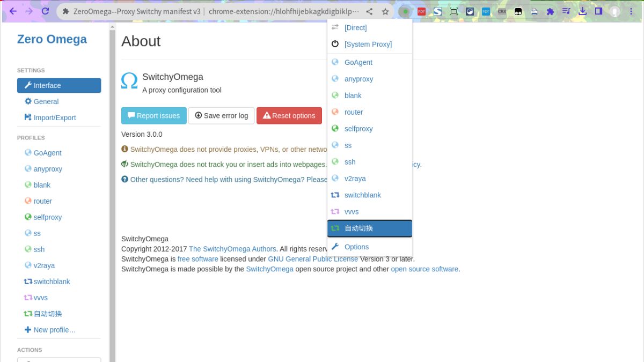Open the GoAgent profile in sidebar
644x362 pixels.
pos(59,153)
